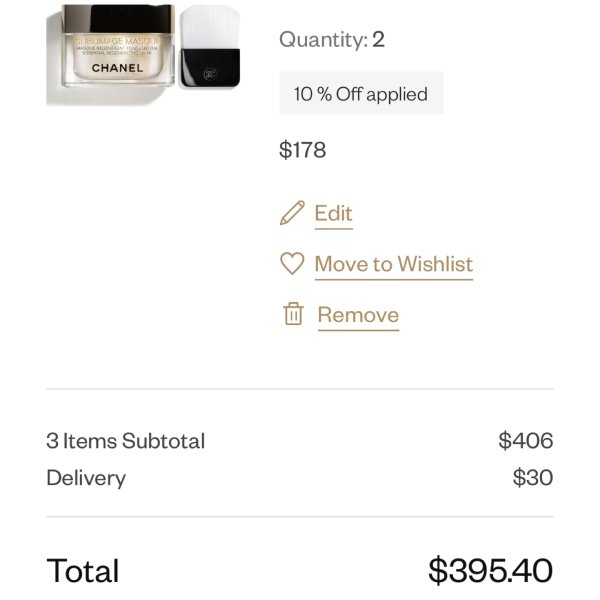Click the black lid of the jar
600x600 pixels.
coord(117,18)
